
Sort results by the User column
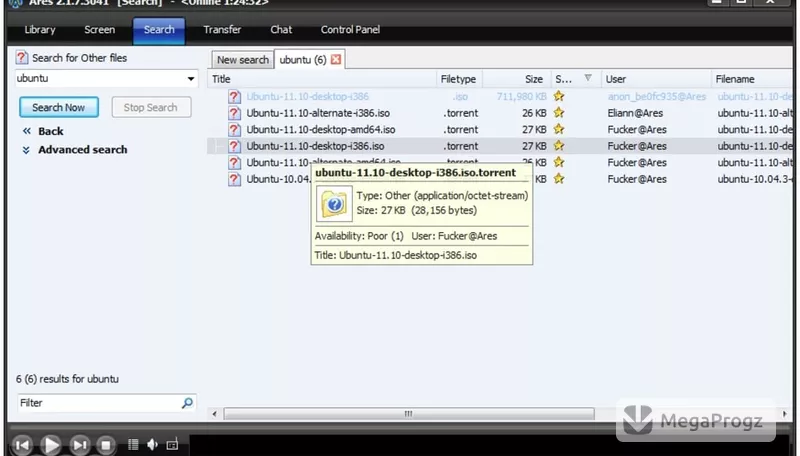click(x=656, y=79)
